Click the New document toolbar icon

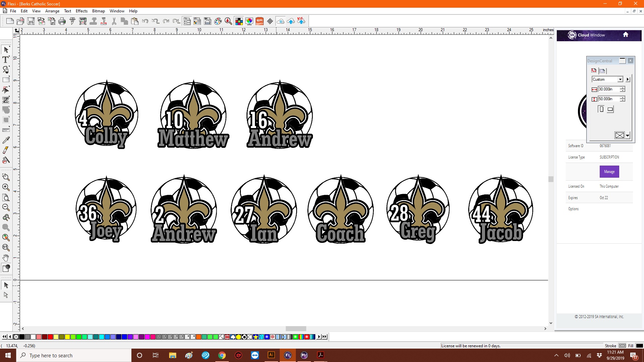click(x=10, y=21)
